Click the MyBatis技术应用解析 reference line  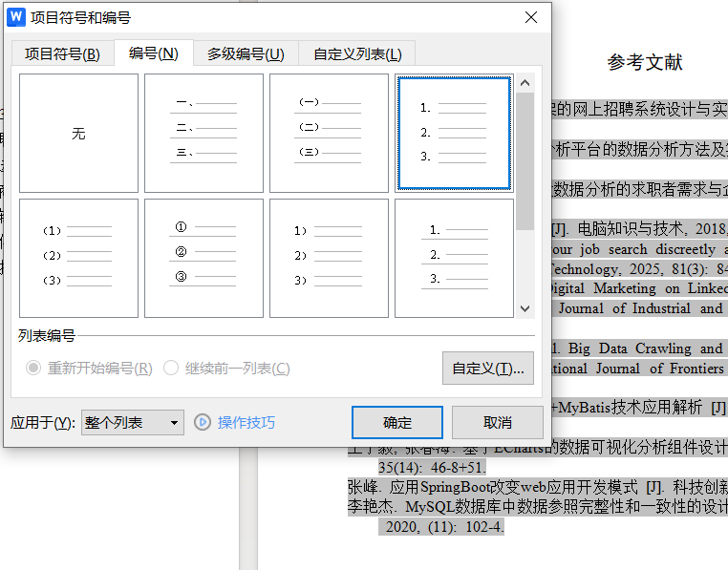pyautogui.click(x=639, y=408)
